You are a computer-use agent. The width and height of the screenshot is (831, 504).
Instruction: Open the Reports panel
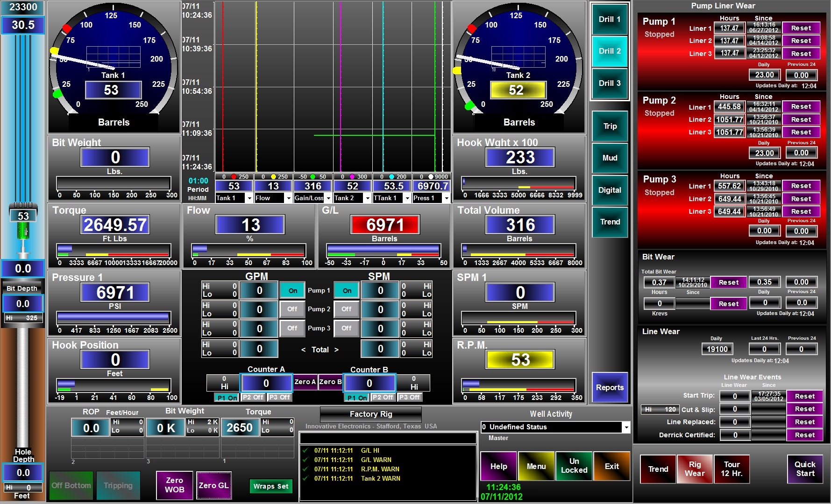(x=610, y=387)
